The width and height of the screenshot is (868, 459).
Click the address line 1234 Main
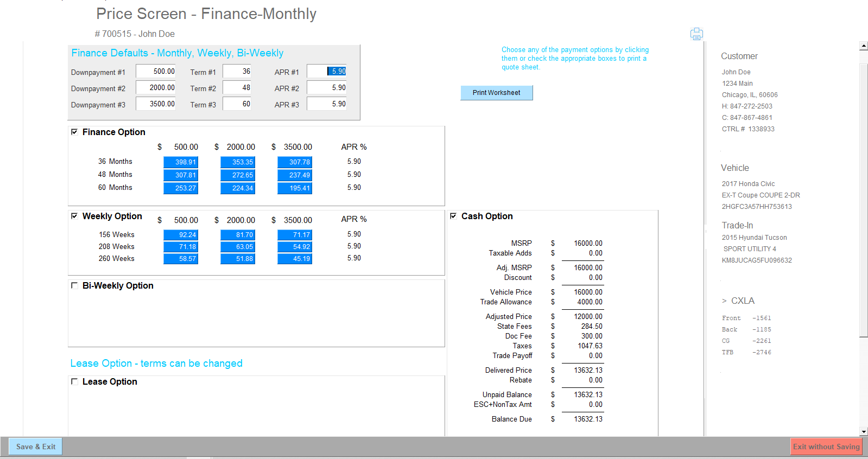pyautogui.click(x=737, y=84)
